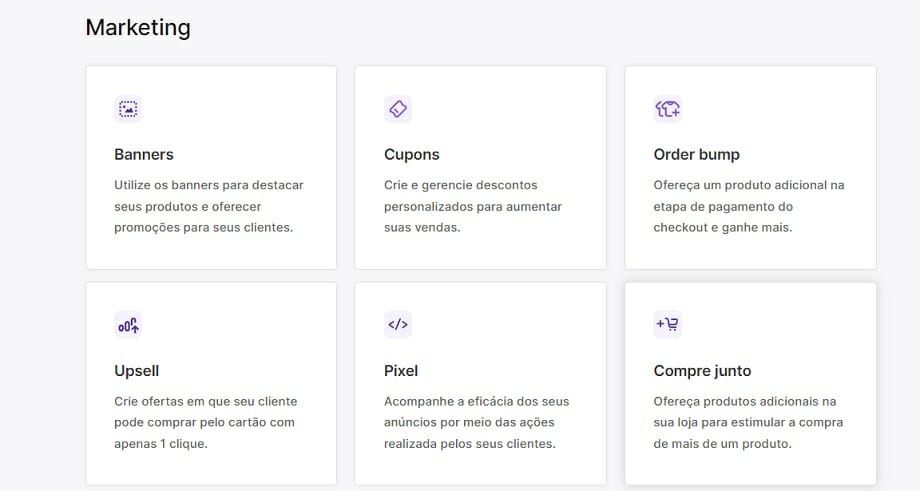920x491 pixels.
Task: Click the Banners image icon
Action: click(x=128, y=109)
